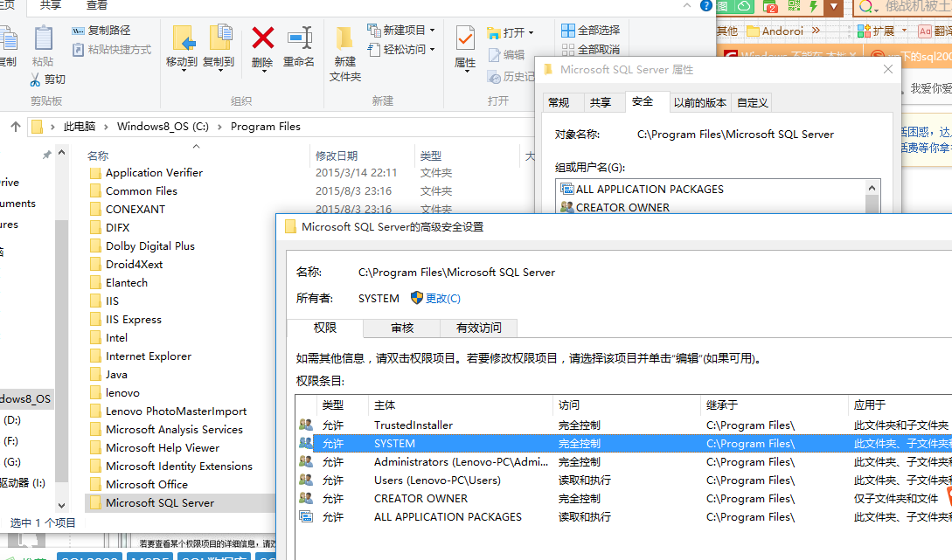Click the Cut (剪切) scissors icon
Image resolution: width=952 pixels, height=560 pixels.
click(x=35, y=80)
